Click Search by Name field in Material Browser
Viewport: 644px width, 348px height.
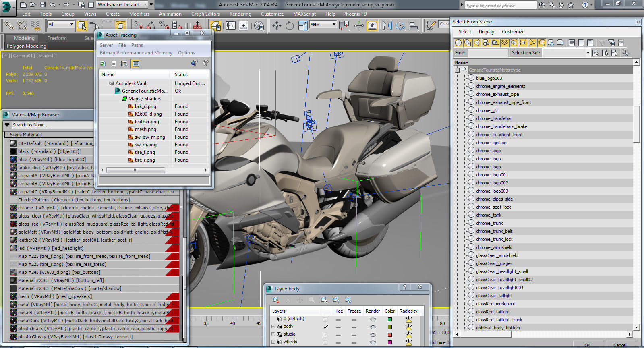(x=52, y=125)
